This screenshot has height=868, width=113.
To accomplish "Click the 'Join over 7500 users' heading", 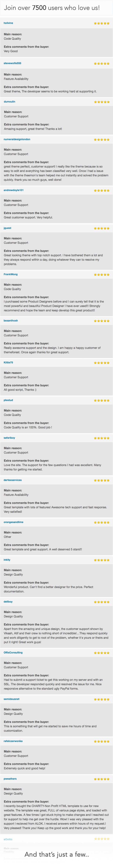I will point(52,7).
